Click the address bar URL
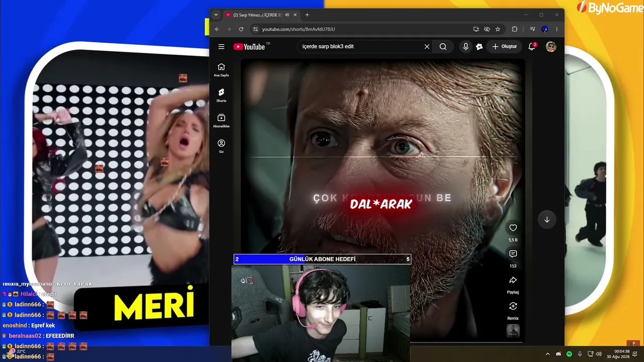 coord(298,29)
